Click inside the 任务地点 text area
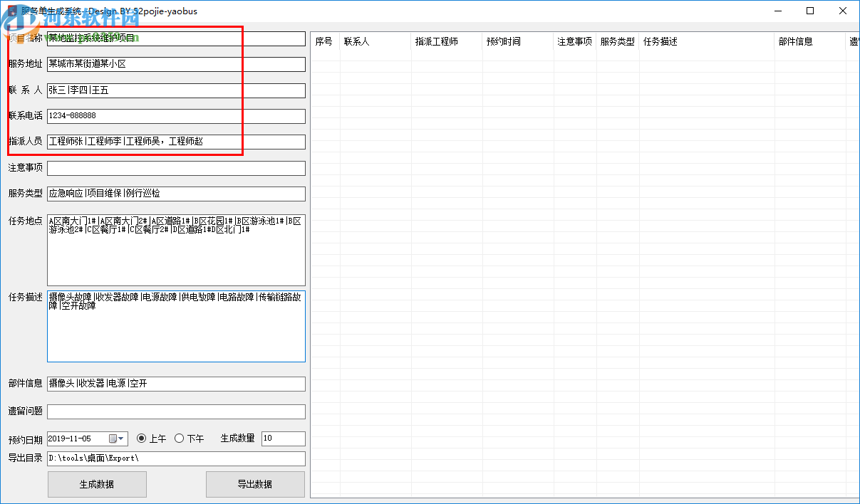This screenshot has height=504, width=860. (176, 250)
